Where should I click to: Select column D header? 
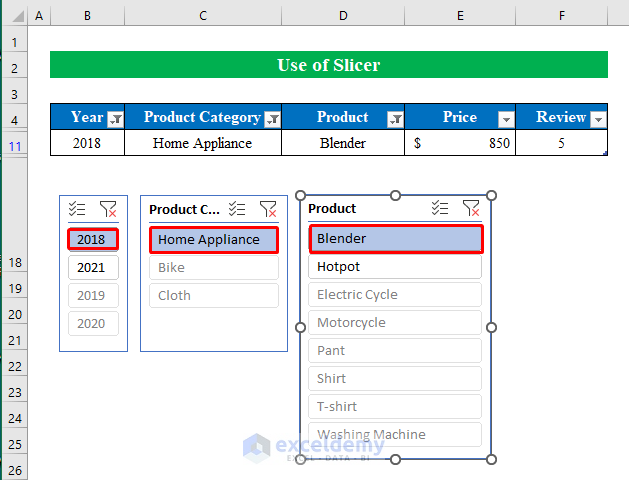click(343, 16)
